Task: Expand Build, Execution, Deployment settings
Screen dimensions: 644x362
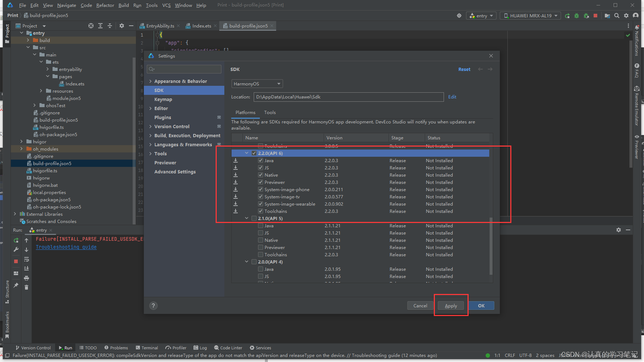Action: [150, 135]
